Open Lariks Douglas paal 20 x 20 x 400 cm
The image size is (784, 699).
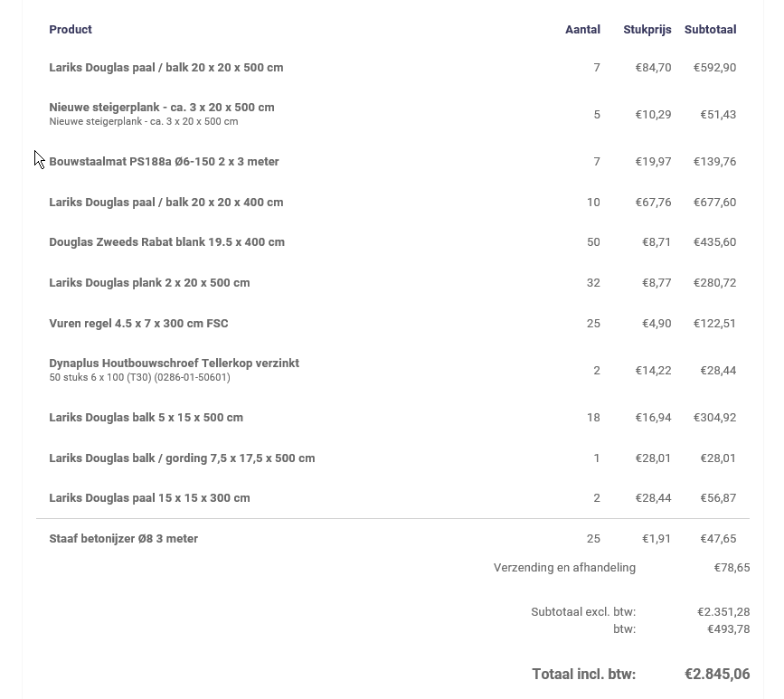(x=165, y=203)
